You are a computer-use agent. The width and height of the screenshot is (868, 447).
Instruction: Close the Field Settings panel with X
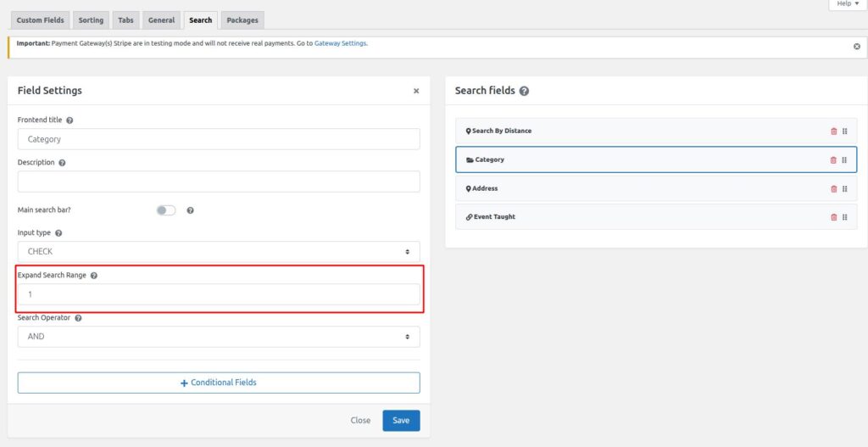(x=415, y=91)
